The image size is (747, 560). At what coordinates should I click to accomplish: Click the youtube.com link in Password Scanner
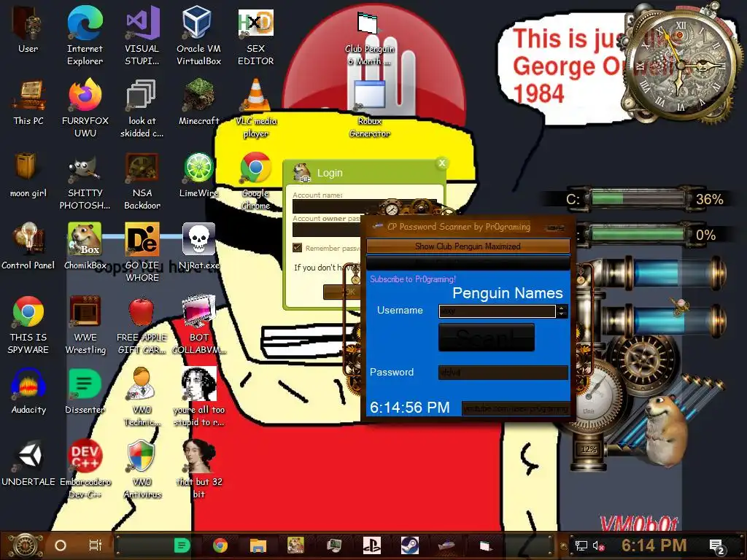tap(515, 408)
